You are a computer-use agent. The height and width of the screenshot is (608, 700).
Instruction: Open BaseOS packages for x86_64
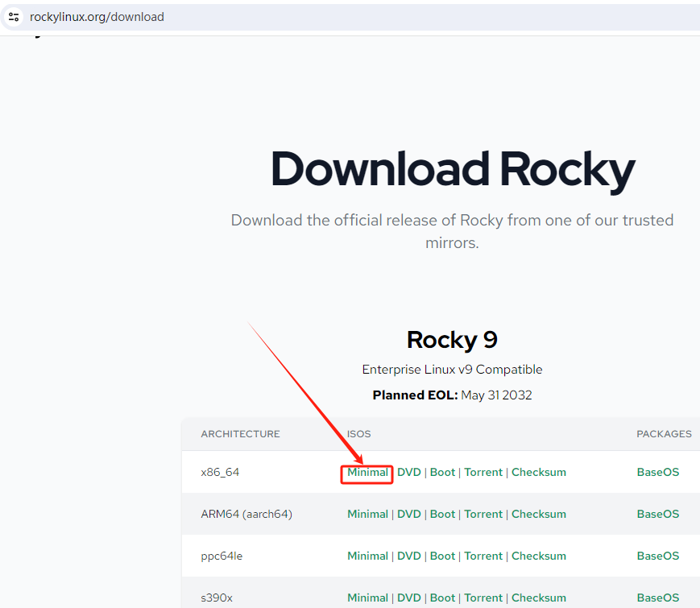(x=658, y=473)
